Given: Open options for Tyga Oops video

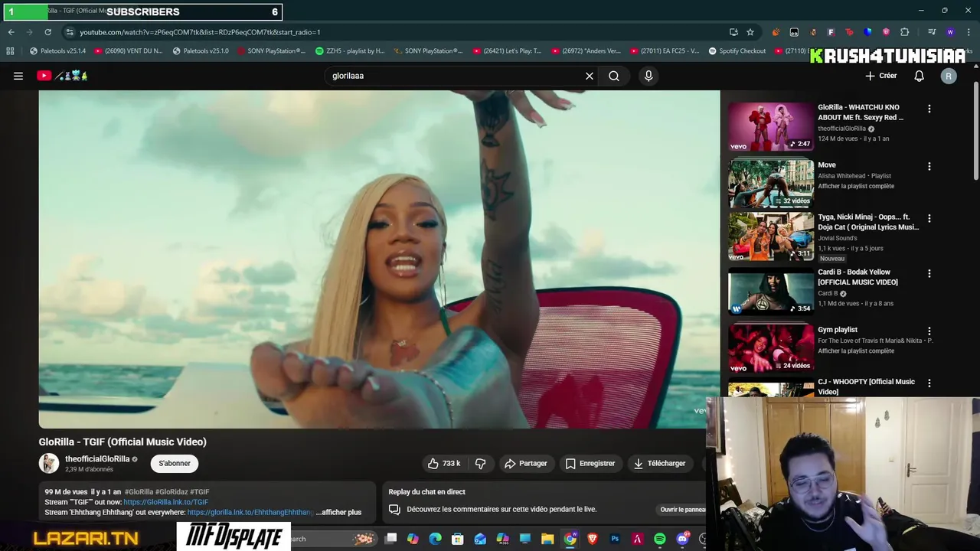Looking at the screenshot, I should click(929, 218).
